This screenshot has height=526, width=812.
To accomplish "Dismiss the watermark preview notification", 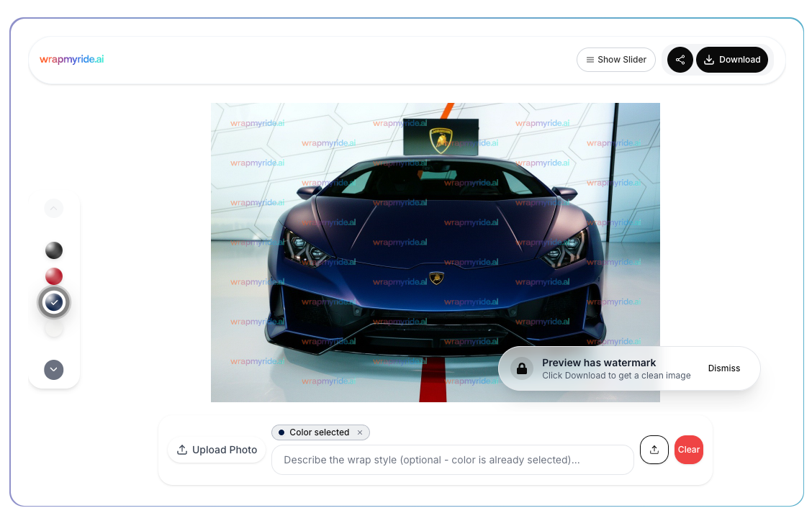I will point(724,368).
